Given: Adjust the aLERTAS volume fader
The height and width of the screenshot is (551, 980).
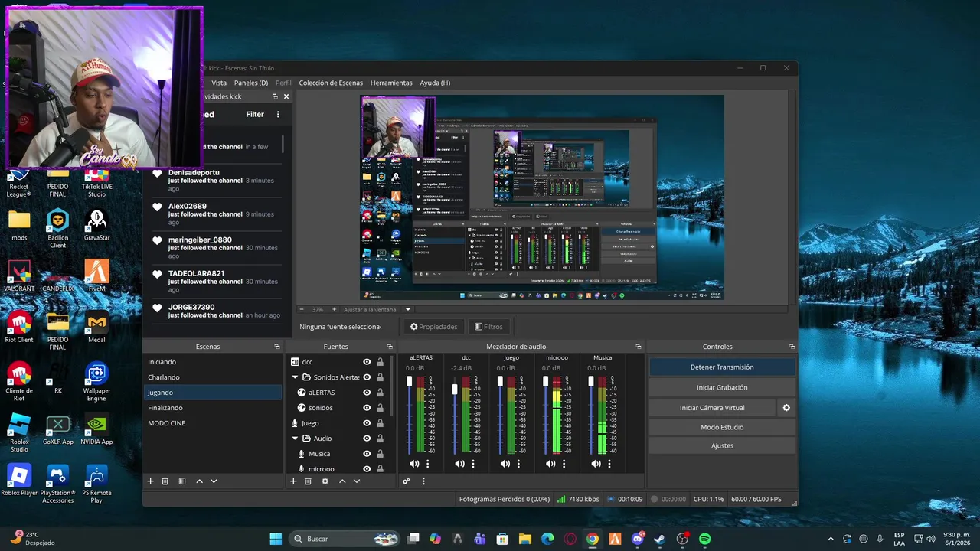Looking at the screenshot, I should pyautogui.click(x=410, y=381).
